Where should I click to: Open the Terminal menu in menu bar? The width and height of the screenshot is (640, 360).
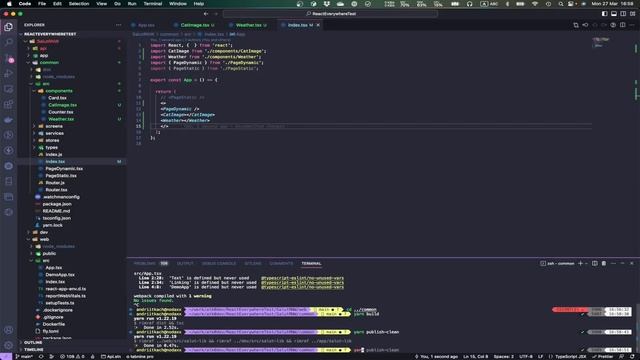pyautogui.click(x=153, y=4)
